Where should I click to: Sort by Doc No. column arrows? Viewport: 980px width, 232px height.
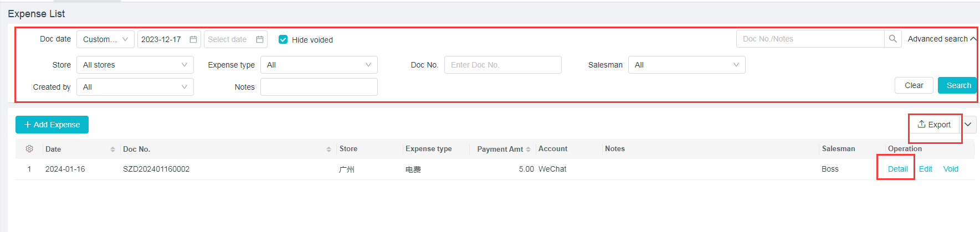(x=329, y=149)
